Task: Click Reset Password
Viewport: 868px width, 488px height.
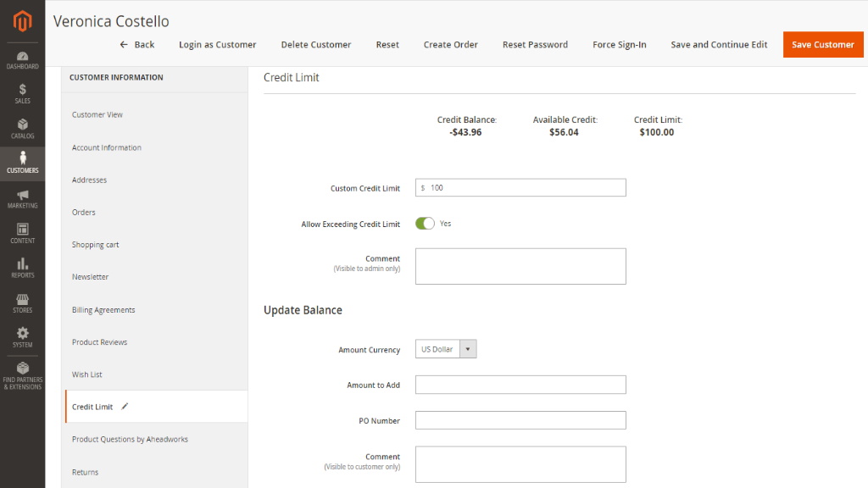Action: pos(536,44)
